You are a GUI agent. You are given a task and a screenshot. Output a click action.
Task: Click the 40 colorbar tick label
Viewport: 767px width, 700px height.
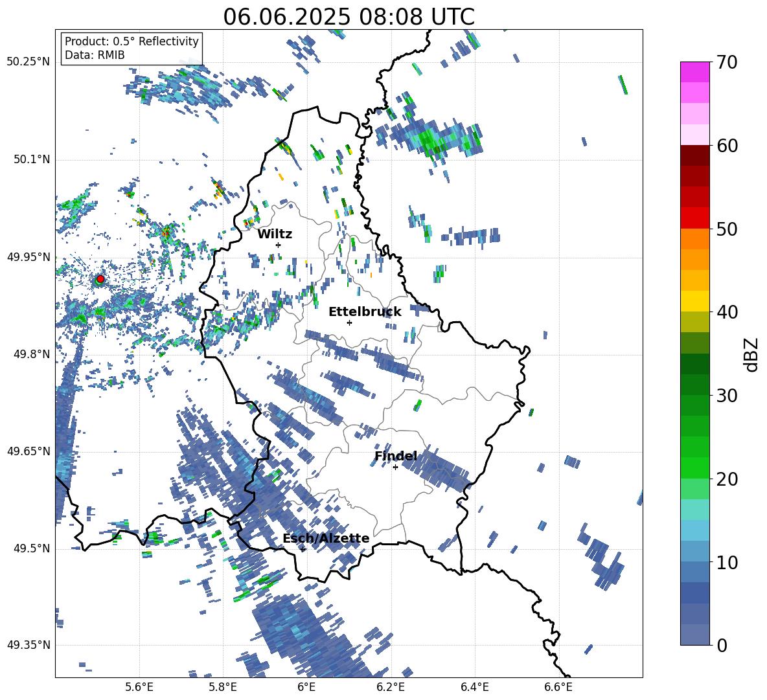point(727,312)
